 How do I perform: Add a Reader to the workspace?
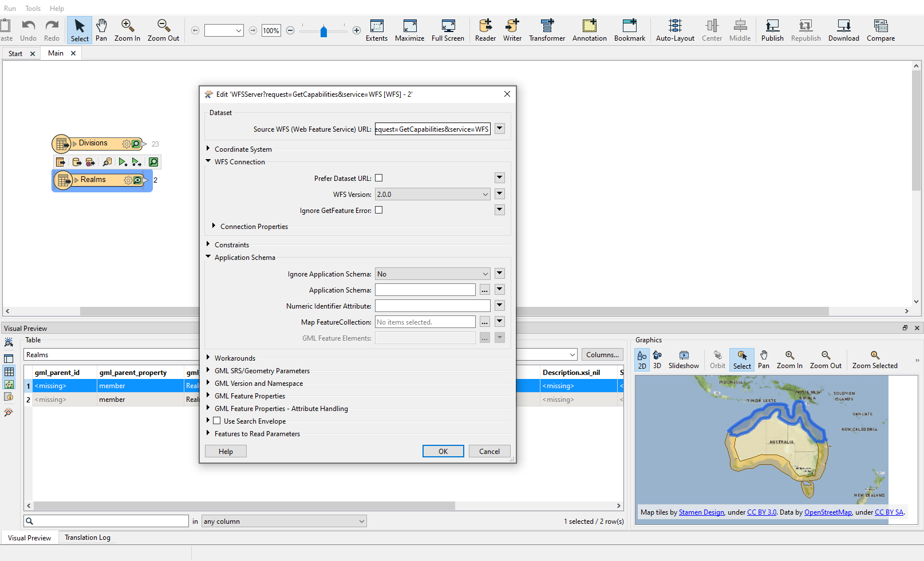pyautogui.click(x=485, y=30)
